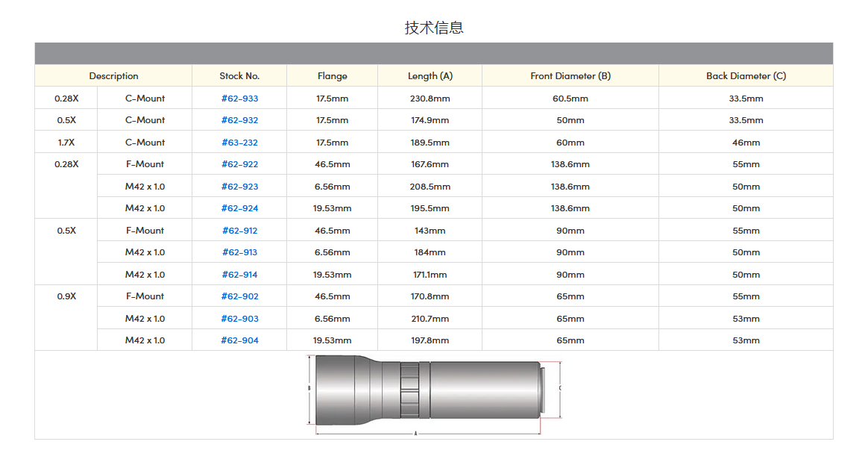This screenshot has width=868, height=471.
Task: Open stock number #62-933 link
Action: pyautogui.click(x=239, y=99)
